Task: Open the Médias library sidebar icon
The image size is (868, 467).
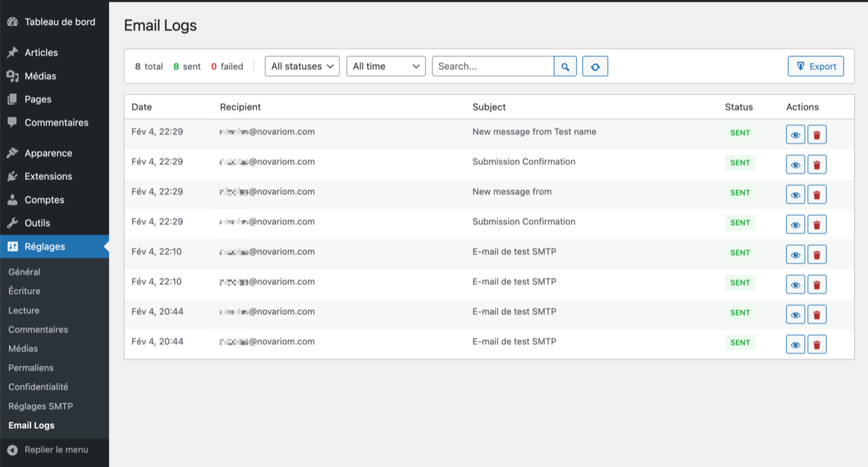Action: pyautogui.click(x=14, y=75)
